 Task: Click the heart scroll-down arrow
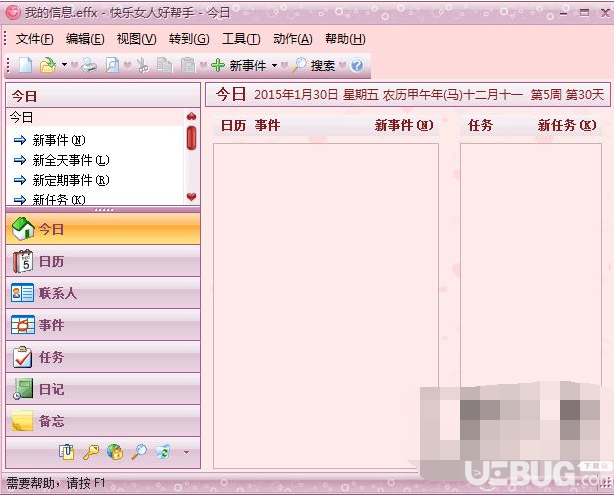(x=191, y=196)
